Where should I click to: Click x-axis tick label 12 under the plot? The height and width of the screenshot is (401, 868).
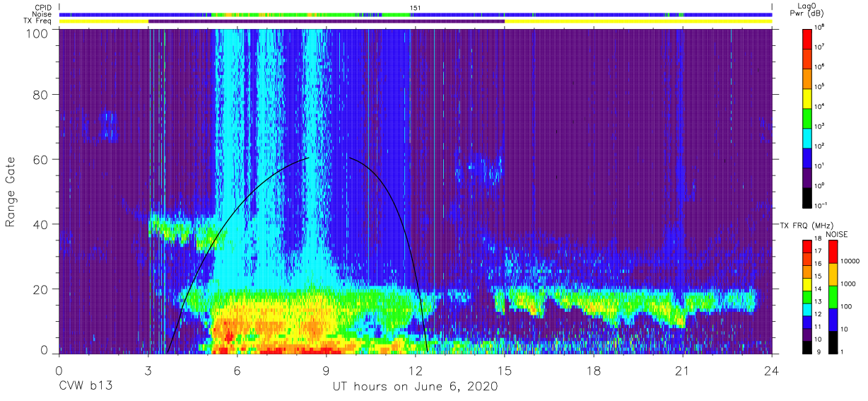[x=416, y=370]
